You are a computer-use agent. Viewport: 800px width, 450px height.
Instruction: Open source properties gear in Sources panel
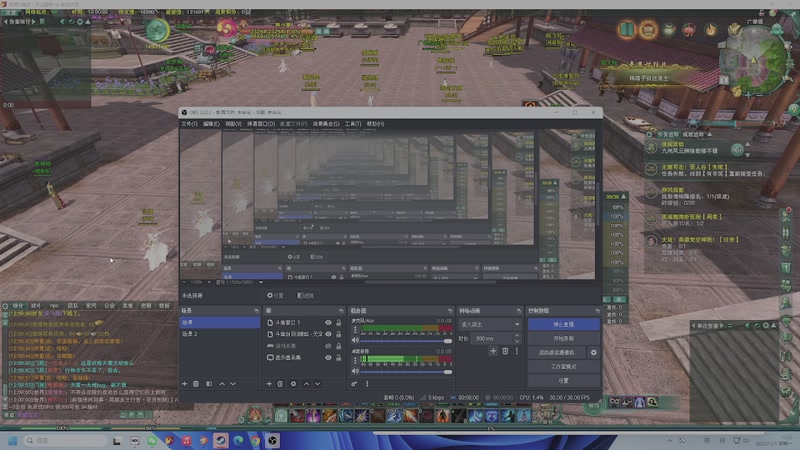[293, 384]
